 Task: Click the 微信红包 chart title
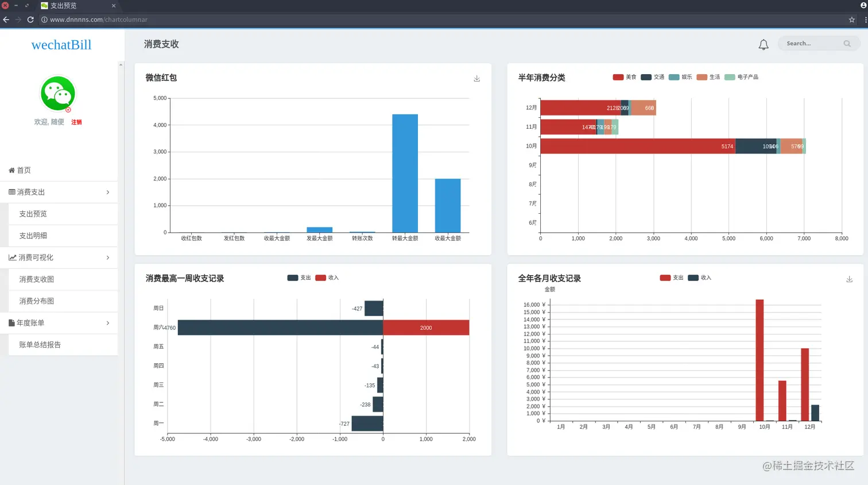pos(161,78)
